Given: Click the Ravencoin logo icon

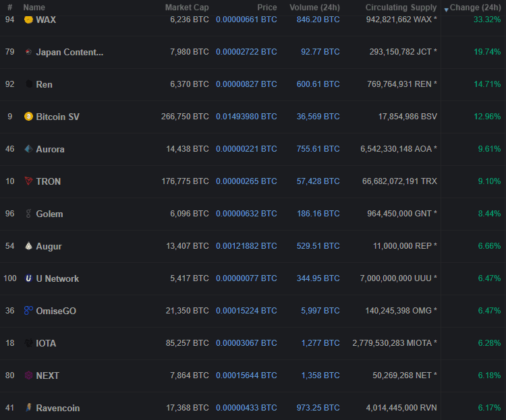Looking at the screenshot, I should (x=28, y=407).
